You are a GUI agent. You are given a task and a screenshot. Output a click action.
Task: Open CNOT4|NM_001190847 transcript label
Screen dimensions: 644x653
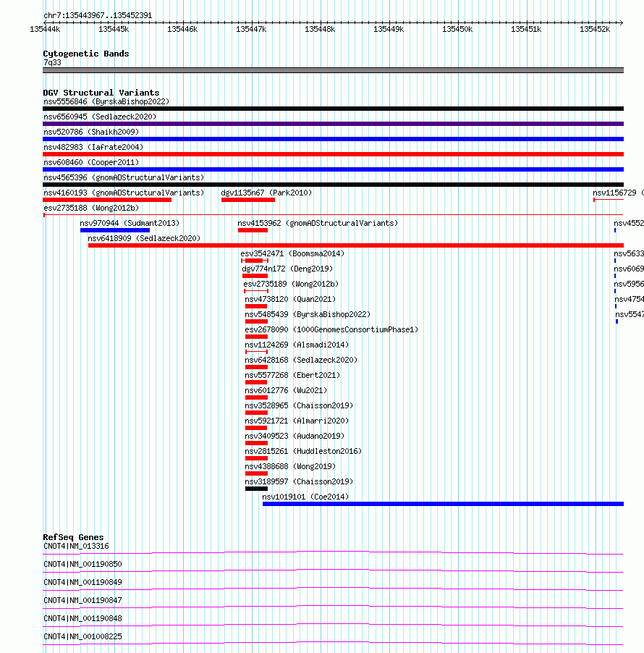pos(82,601)
